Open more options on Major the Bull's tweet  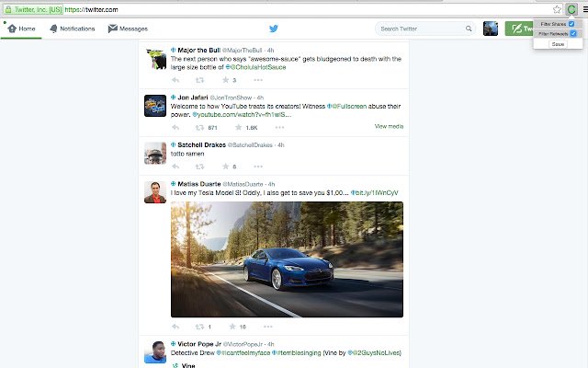[258, 80]
